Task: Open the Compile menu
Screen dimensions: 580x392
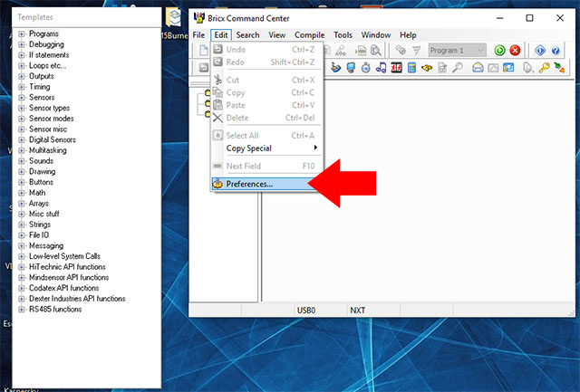Action: point(309,34)
